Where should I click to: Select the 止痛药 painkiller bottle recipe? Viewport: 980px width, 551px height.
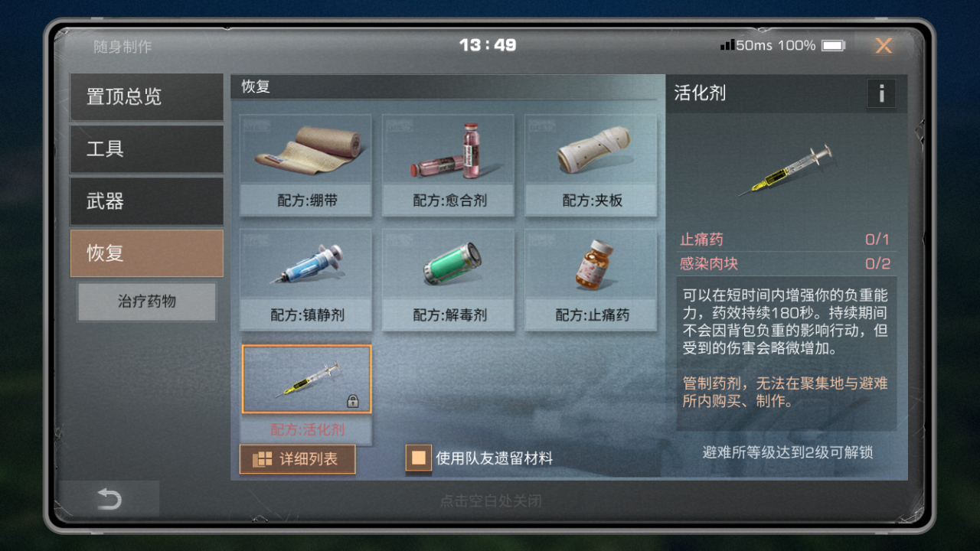pyautogui.click(x=591, y=280)
